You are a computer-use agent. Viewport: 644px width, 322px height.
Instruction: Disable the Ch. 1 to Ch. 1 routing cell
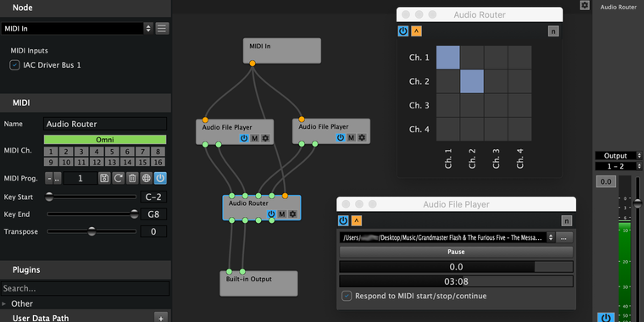coord(447,57)
